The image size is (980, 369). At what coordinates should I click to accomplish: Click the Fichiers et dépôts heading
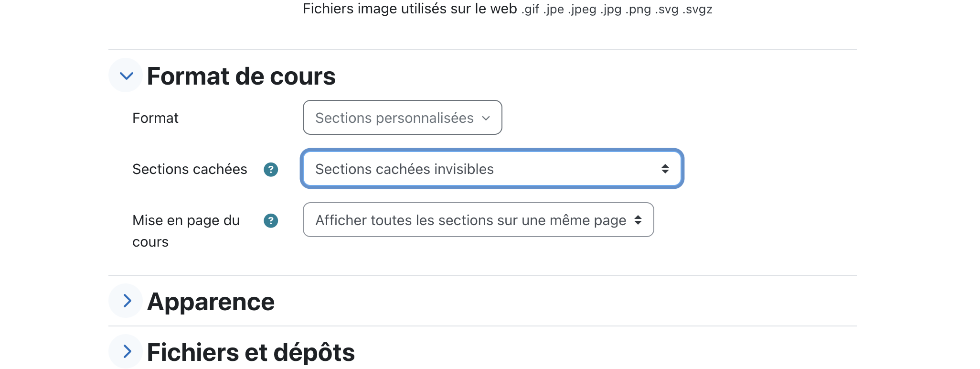click(x=251, y=352)
